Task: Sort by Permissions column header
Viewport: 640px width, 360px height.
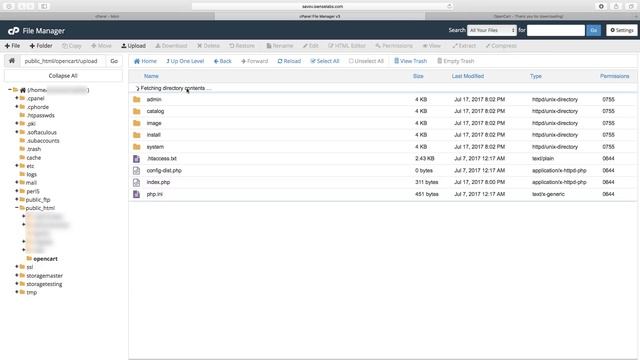Action: point(614,76)
